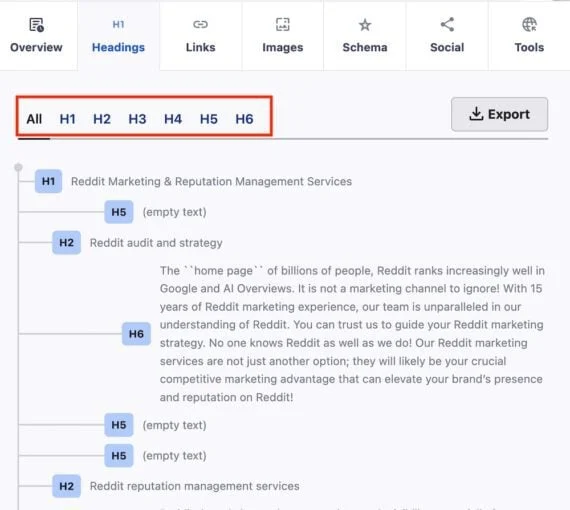Screen dimensions: 570x510
Task: Click the image frame icon above Images
Action: [282, 25]
